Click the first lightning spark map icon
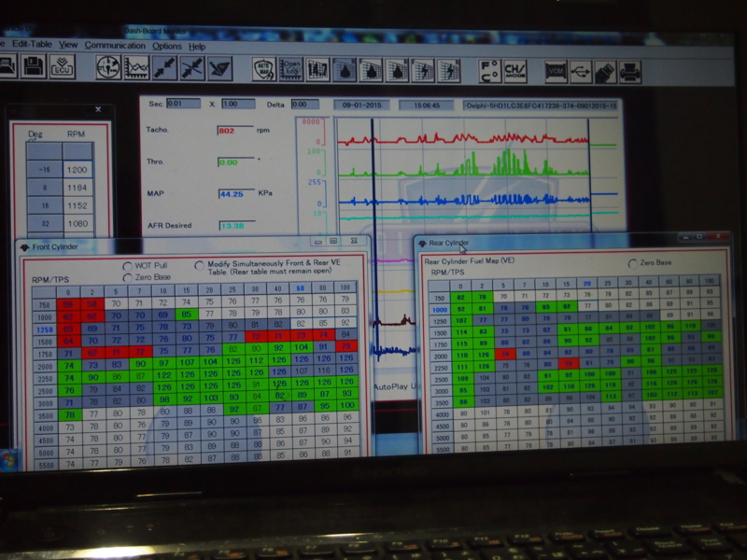This screenshot has height=560, width=747. click(424, 72)
